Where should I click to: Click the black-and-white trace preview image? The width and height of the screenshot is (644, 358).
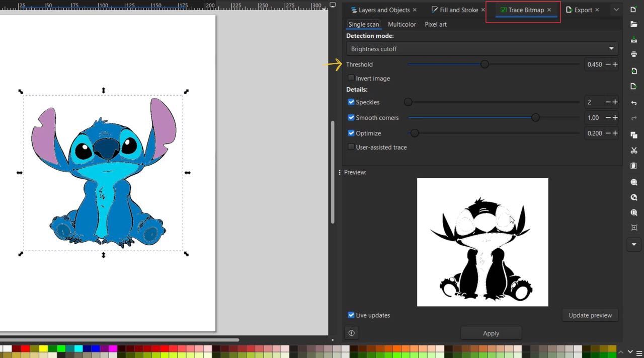[x=482, y=242]
